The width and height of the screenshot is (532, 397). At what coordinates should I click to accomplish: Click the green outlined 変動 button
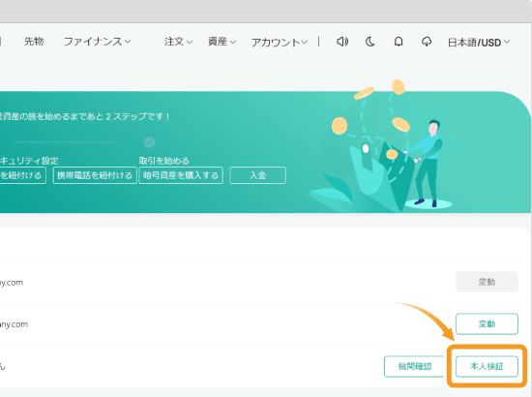coord(487,324)
